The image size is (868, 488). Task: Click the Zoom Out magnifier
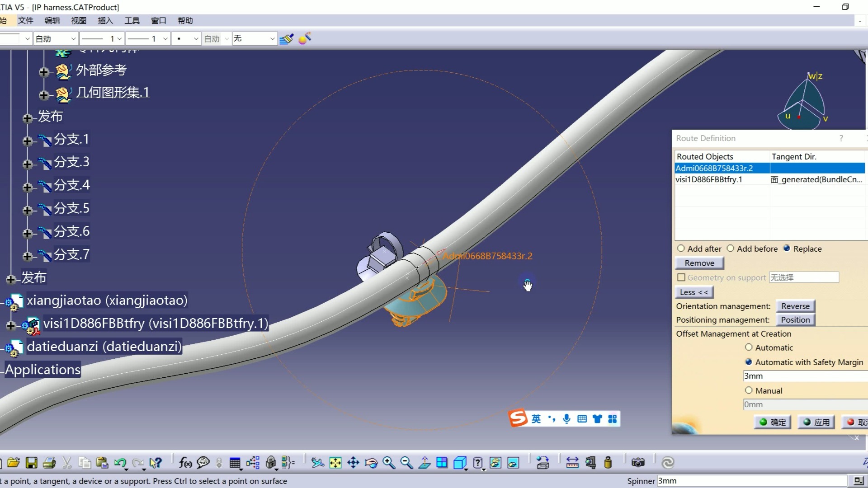406,462
